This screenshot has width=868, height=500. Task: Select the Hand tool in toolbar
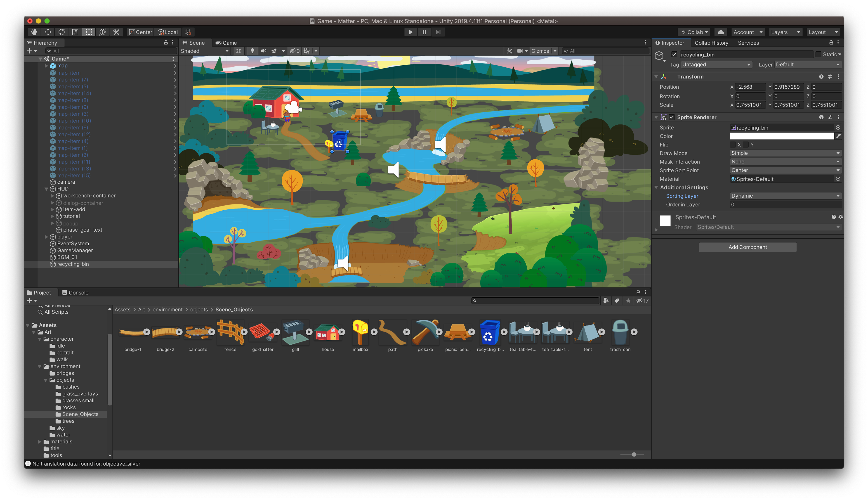pos(34,32)
